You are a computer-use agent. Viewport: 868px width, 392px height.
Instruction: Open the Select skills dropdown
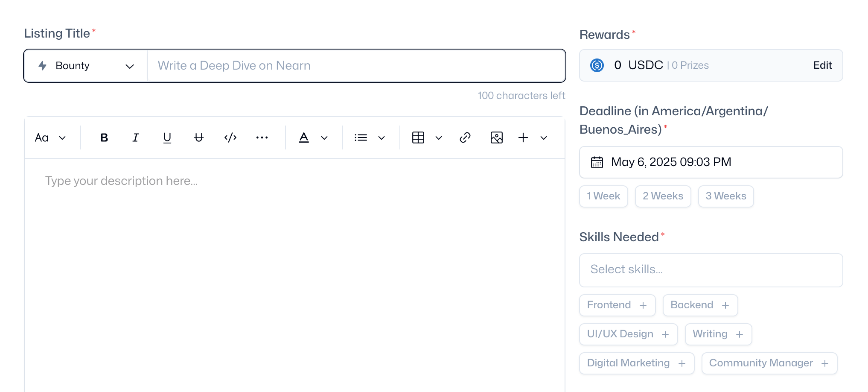711,270
